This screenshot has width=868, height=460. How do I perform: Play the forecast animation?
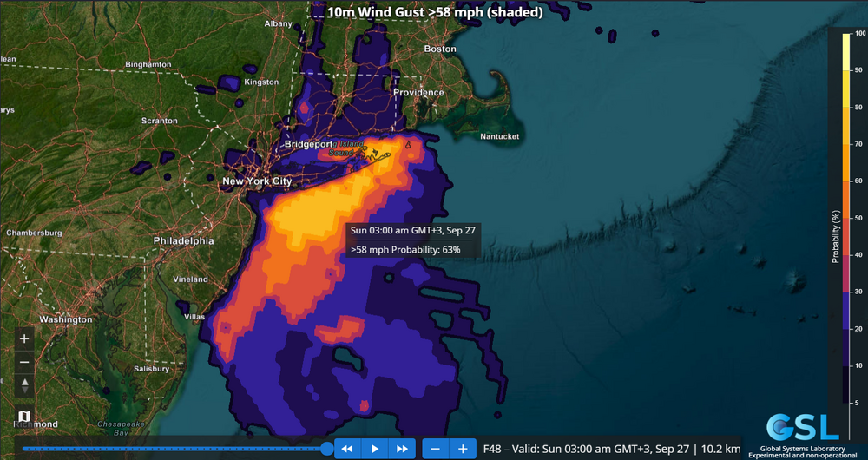[x=375, y=449]
